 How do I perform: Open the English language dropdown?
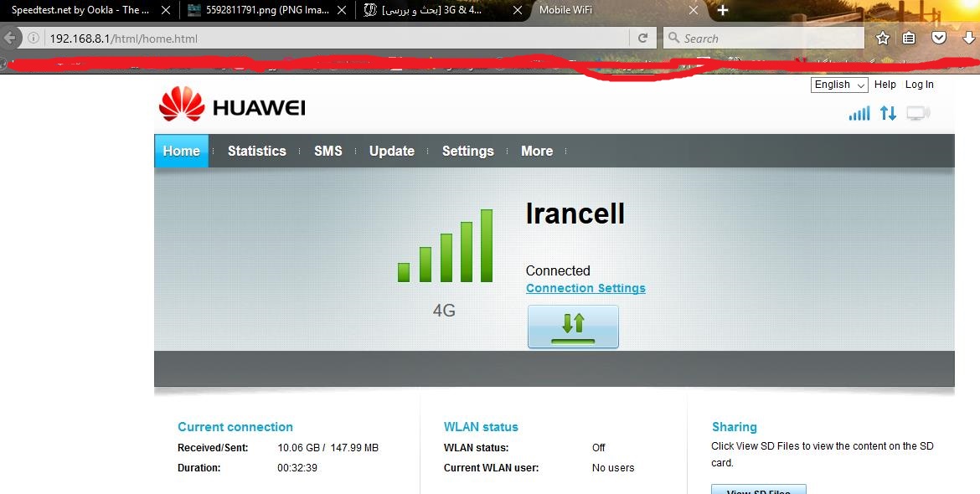839,85
